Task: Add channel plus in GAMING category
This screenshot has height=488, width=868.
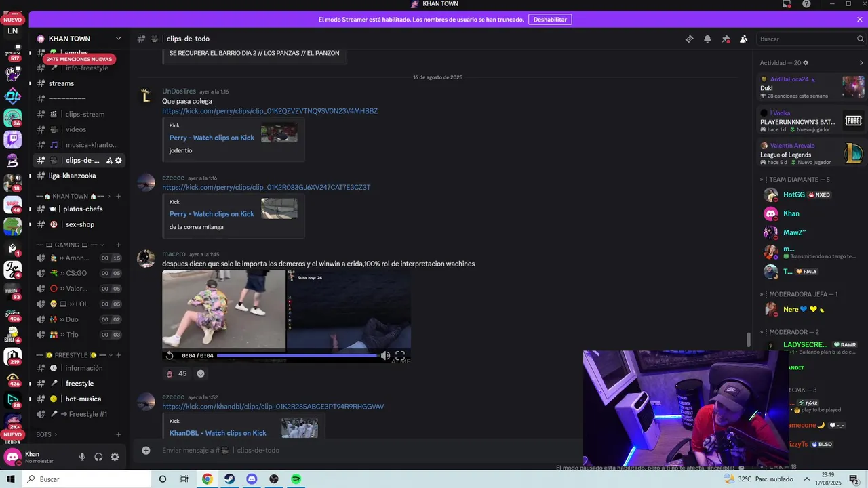Action: (119, 245)
